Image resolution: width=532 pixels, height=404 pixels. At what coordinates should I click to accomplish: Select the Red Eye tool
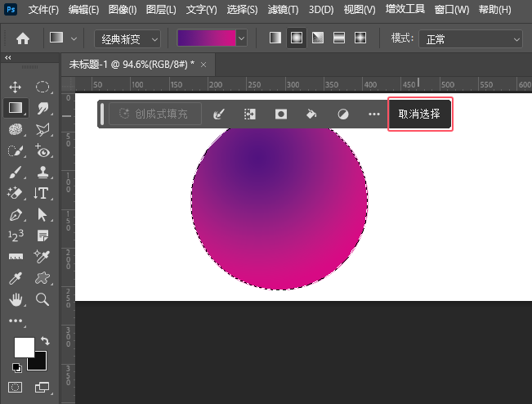[42, 151]
